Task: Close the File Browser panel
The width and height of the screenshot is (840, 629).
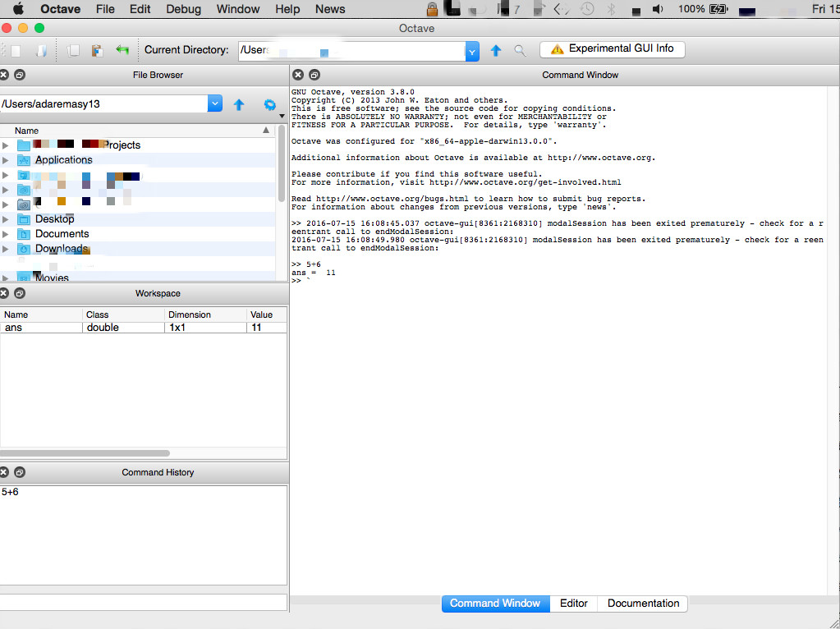Action: point(4,75)
